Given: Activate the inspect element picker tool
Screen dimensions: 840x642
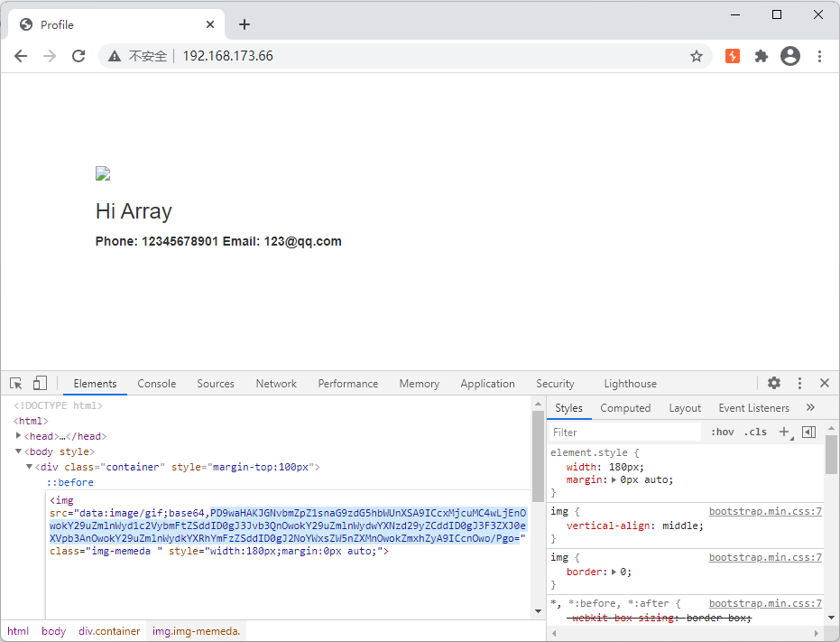Looking at the screenshot, I should tap(16, 384).
